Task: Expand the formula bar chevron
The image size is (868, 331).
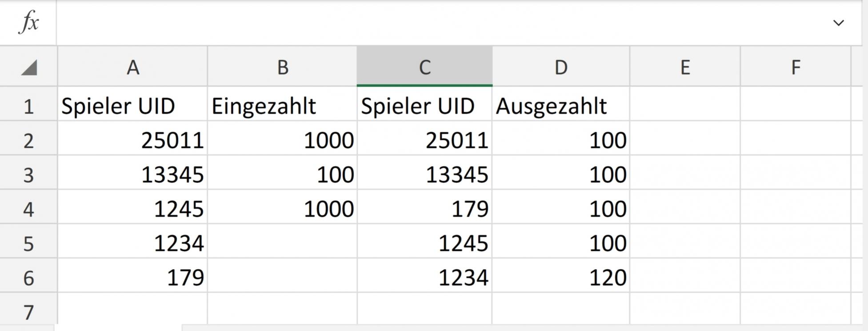Action: pos(838,23)
